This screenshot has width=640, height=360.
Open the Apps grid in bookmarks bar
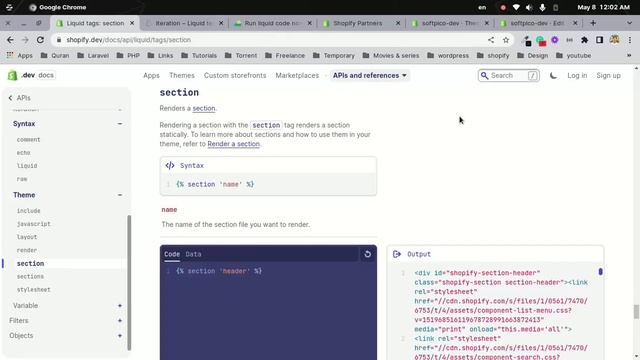point(19,55)
